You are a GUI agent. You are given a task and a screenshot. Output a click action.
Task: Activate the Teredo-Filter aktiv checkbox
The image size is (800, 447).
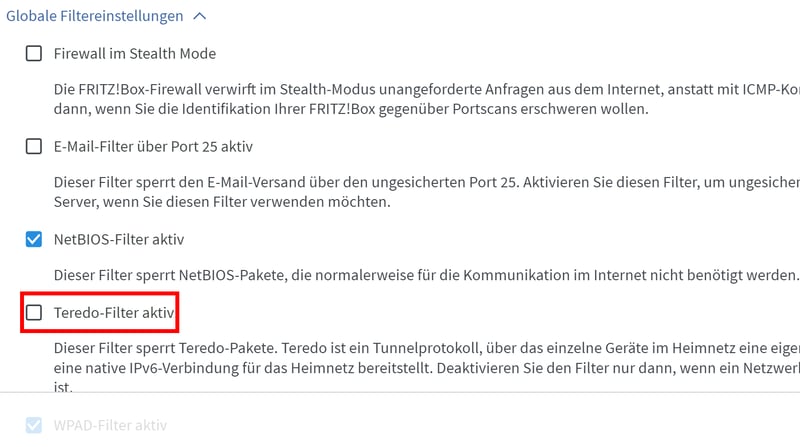34,313
